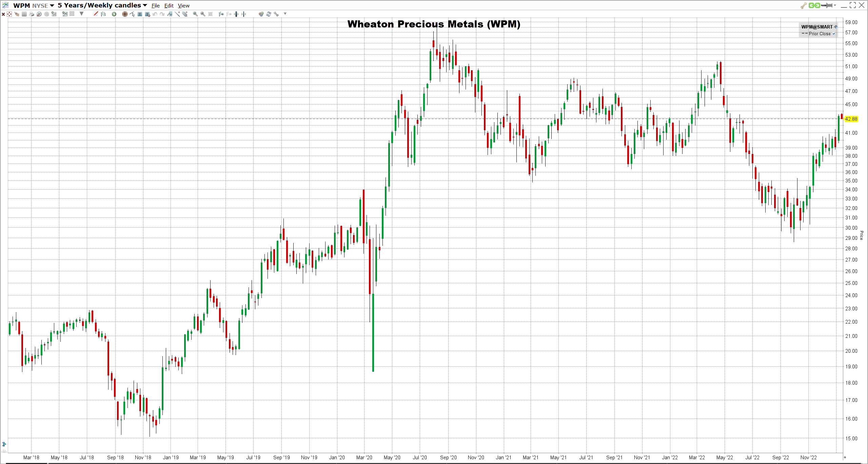Click the blue bar with right-arrow icon
This screenshot has width=868, height=464.
pyautogui.click(x=221, y=14)
